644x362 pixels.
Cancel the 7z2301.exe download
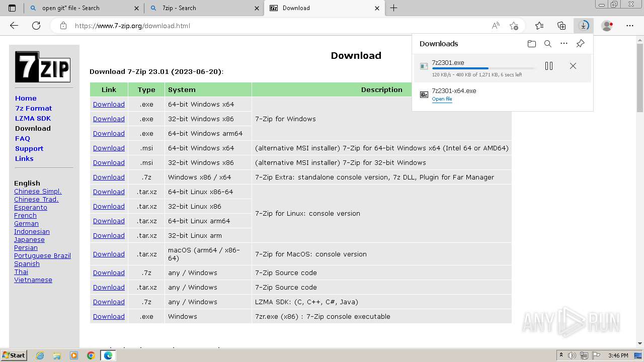tap(573, 66)
